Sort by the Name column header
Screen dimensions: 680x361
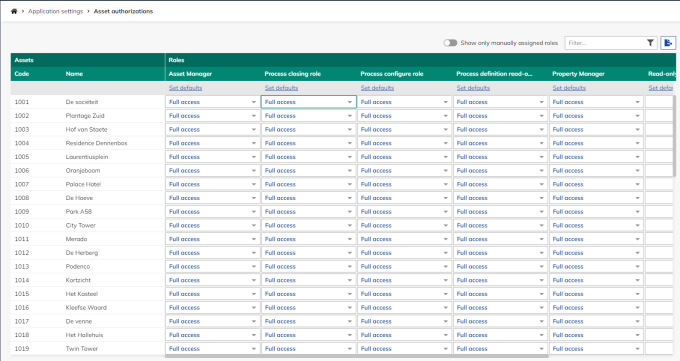(x=74, y=74)
